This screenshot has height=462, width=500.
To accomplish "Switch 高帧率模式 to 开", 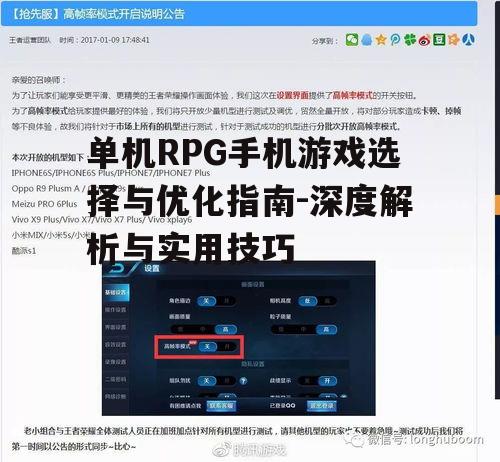I will [227, 347].
